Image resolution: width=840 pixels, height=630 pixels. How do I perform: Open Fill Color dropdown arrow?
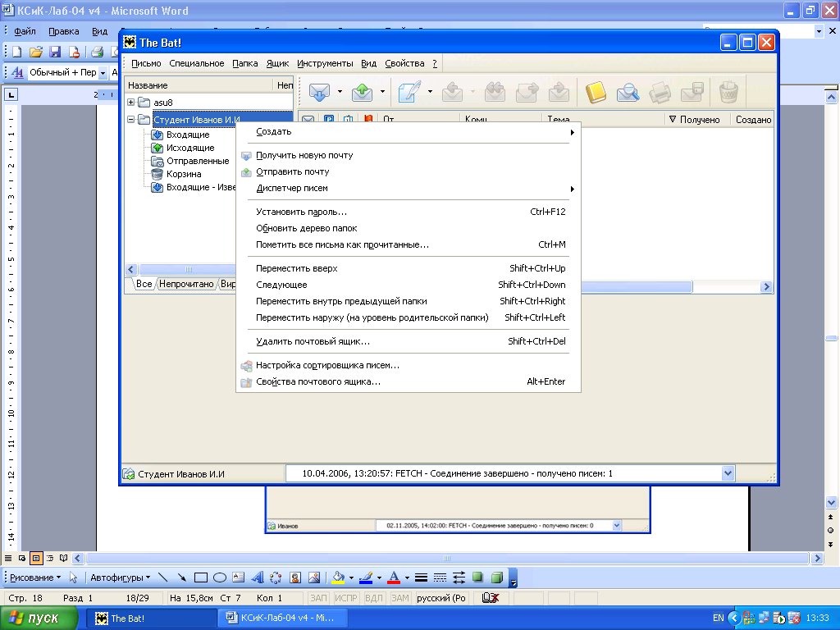(351, 577)
